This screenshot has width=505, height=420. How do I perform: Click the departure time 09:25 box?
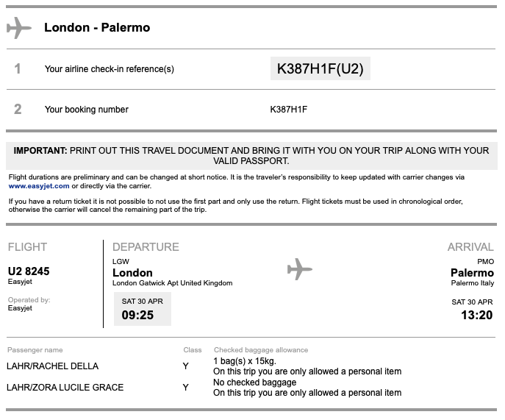143,309
